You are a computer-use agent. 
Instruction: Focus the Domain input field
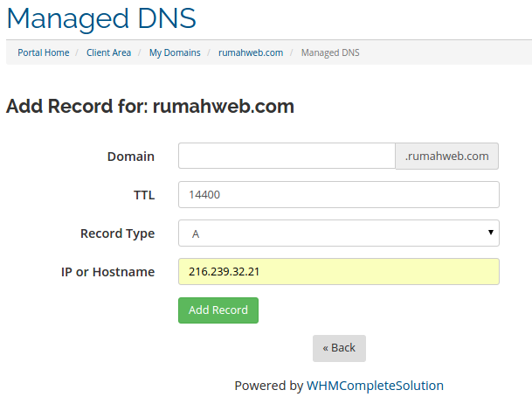tap(287, 156)
